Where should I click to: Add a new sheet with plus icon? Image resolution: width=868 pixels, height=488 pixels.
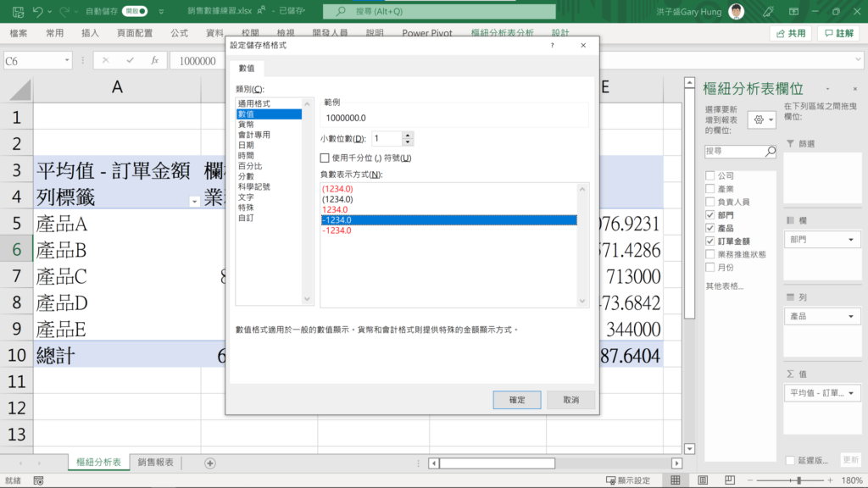tap(210, 463)
